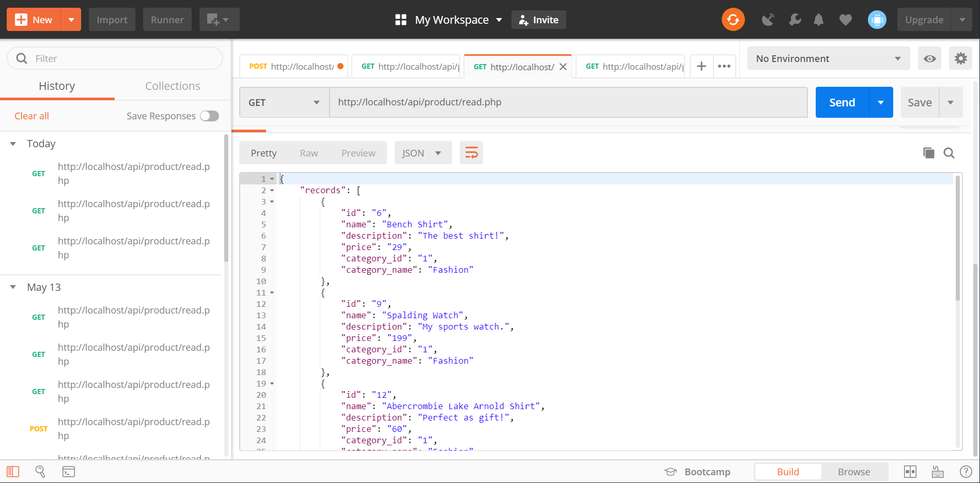Viewport: 980px width, 483px height.
Task: Close the active GET request tab
Action: pyautogui.click(x=563, y=67)
